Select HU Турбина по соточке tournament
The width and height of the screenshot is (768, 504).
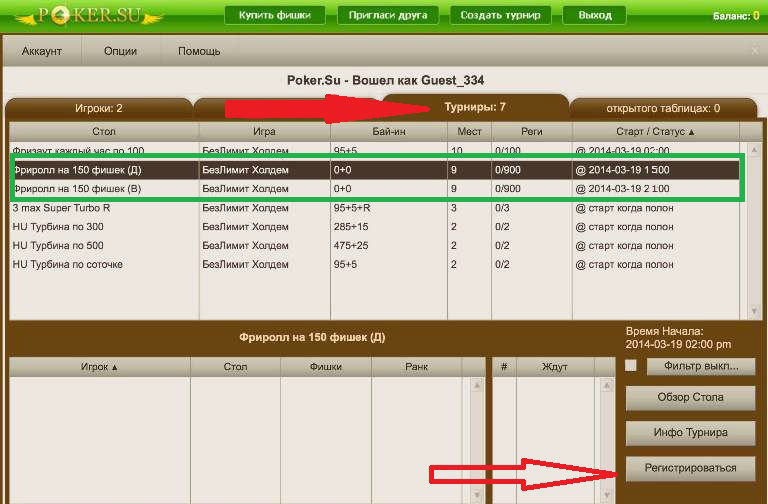(x=375, y=264)
